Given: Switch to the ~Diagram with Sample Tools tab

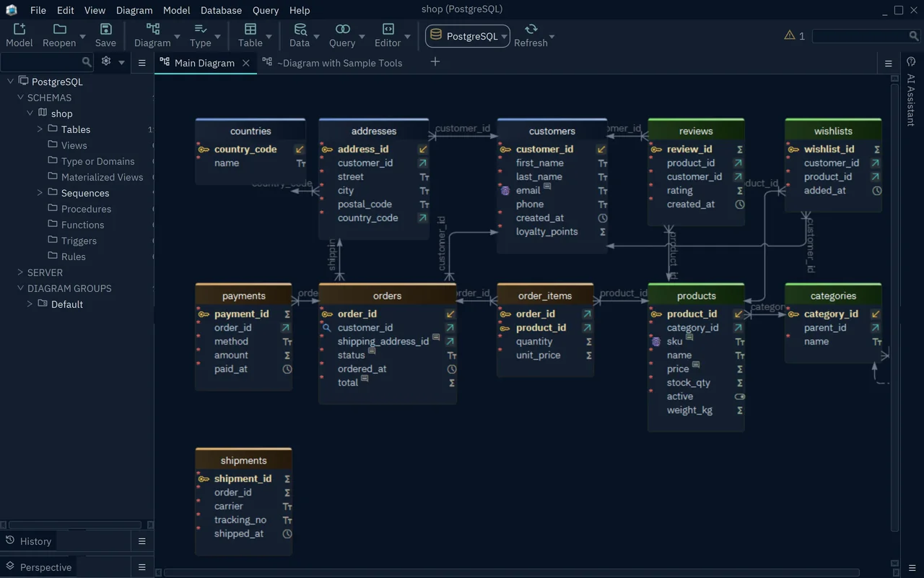Looking at the screenshot, I should (332, 63).
